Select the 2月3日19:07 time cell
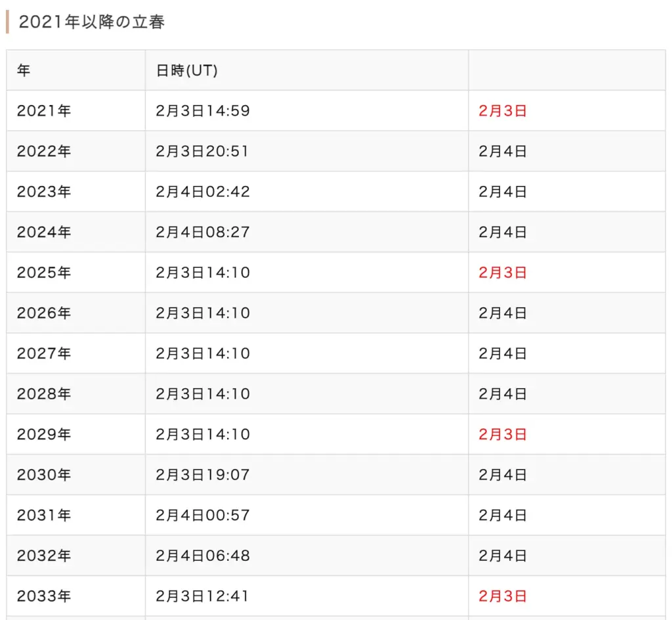This screenshot has height=620, width=672. click(x=203, y=475)
